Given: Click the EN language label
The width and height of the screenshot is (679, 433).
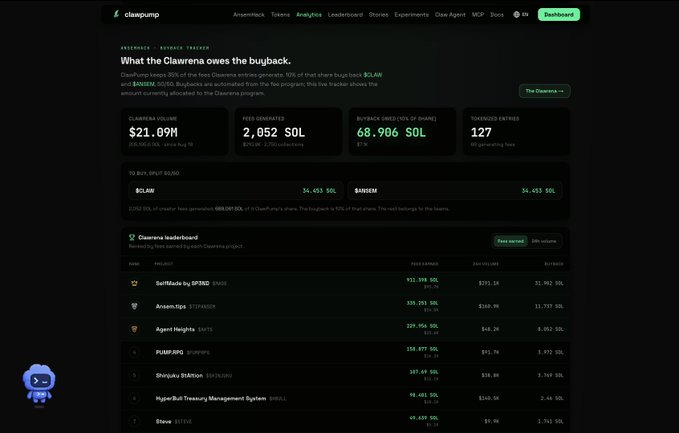Looking at the screenshot, I should (x=525, y=14).
